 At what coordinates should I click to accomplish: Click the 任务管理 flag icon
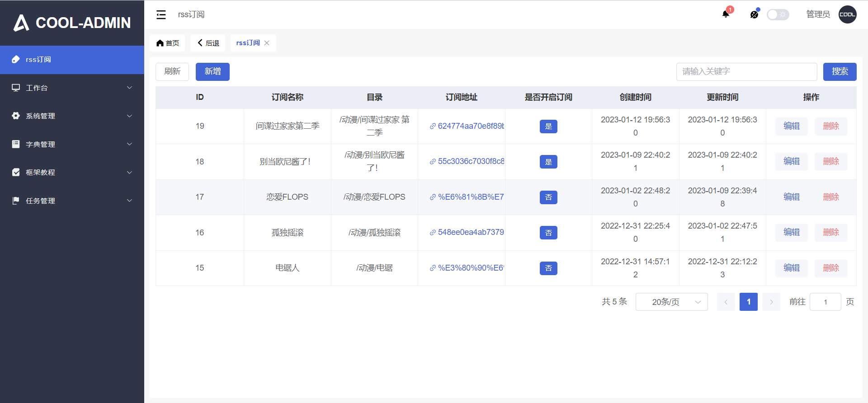(16, 201)
